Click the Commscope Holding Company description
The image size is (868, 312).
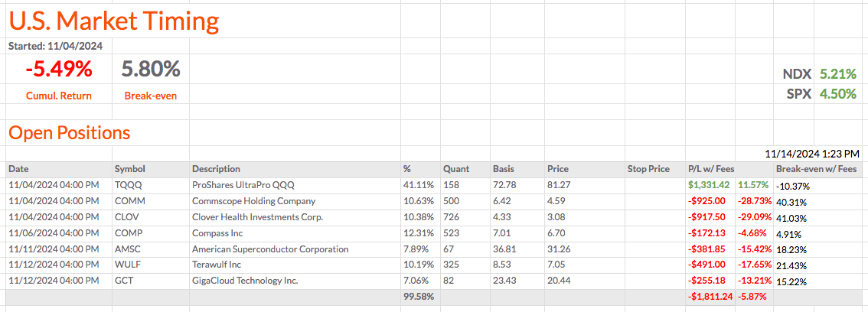click(x=253, y=201)
